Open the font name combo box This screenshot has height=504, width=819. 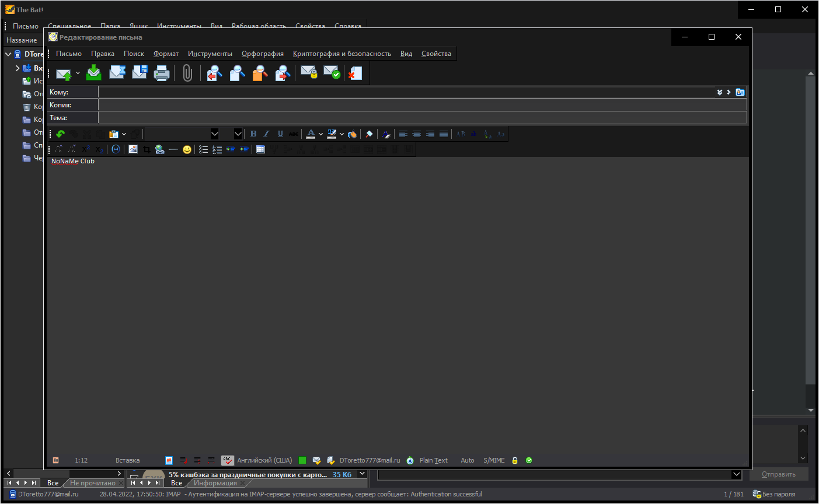pos(214,134)
